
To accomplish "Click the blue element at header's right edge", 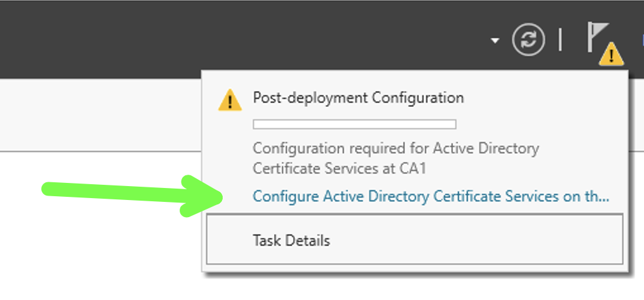I will tap(642, 41).
